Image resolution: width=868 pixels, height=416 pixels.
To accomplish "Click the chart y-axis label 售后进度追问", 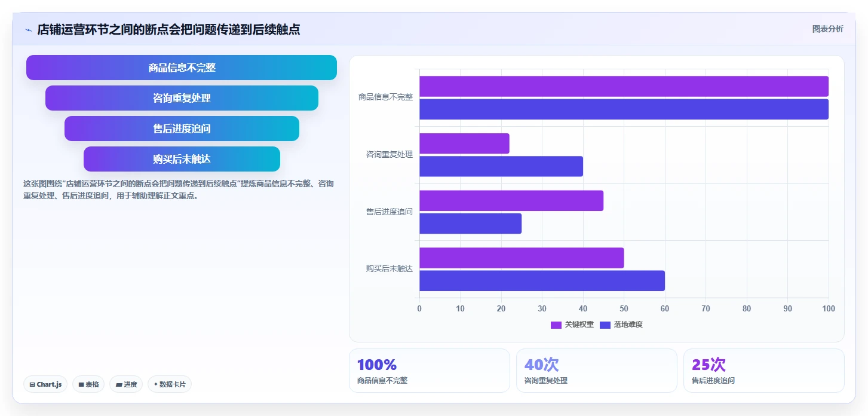I will pyautogui.click(x=389, y=212).
